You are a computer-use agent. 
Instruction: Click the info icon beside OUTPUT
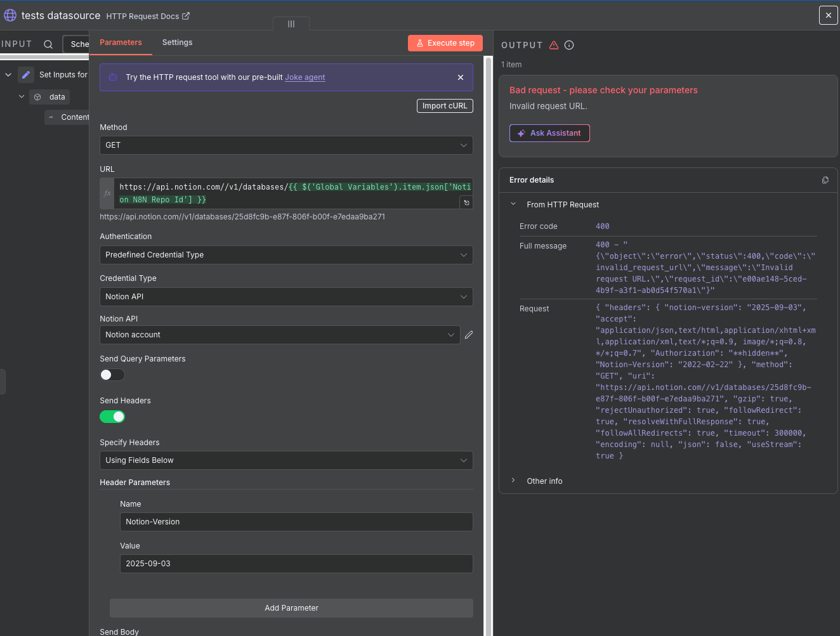click(x=568, y=45)
